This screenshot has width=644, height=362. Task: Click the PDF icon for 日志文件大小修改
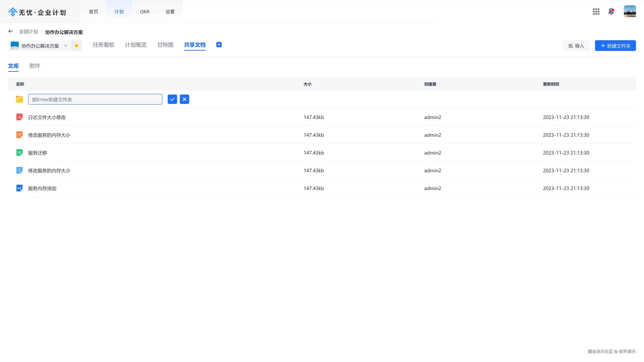tap(19, 117)
